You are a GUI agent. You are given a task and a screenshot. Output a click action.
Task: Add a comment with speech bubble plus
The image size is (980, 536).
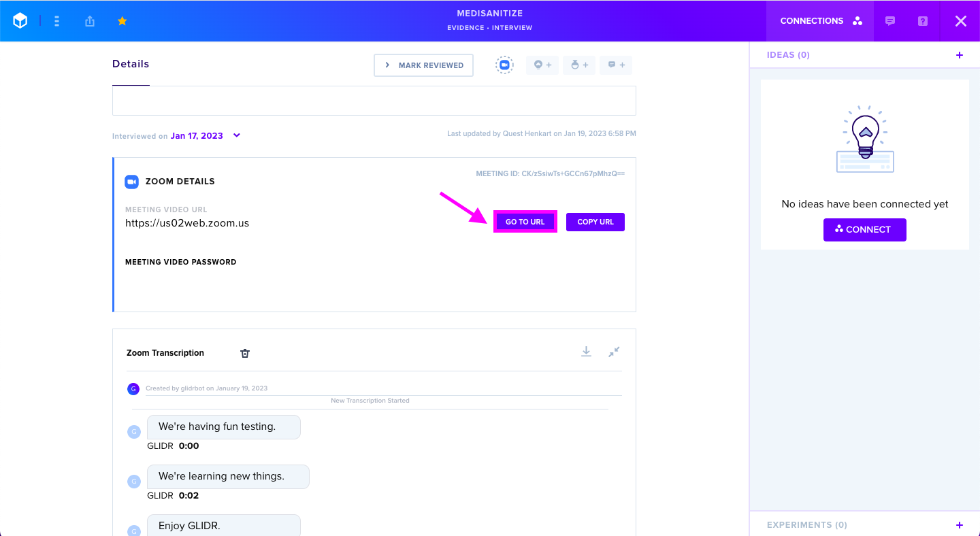616,65
